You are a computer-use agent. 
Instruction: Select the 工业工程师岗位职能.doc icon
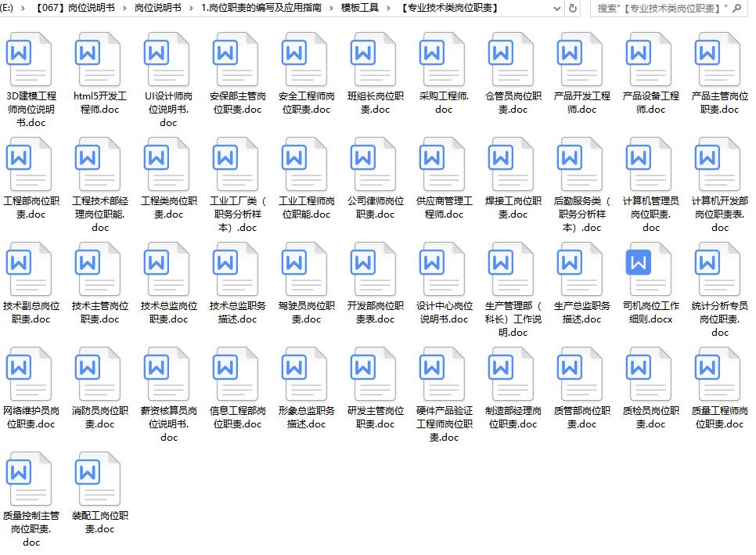[x=304, y=164]
